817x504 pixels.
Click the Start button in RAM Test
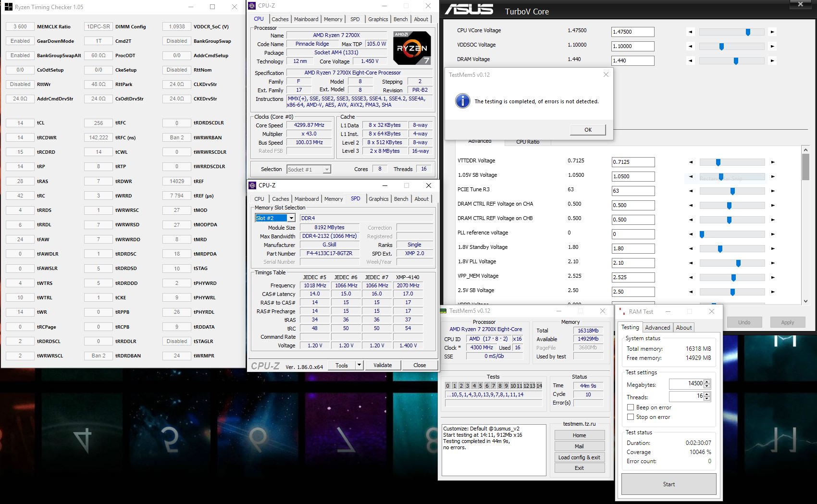[668, 484]
